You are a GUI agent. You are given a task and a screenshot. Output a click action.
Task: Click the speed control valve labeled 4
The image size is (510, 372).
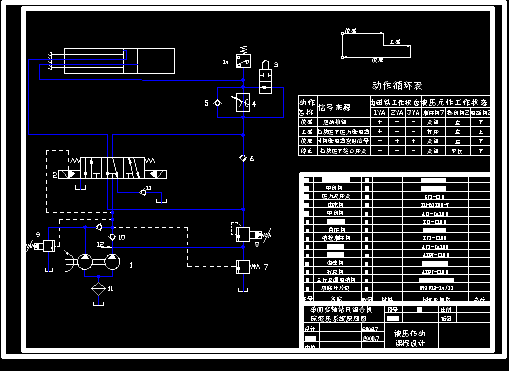tap(243, 102)
